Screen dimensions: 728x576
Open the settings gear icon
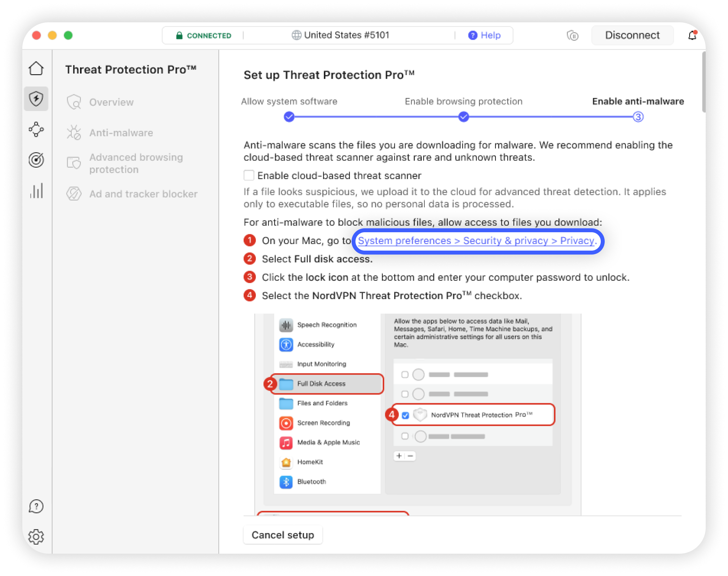(x=36, y=537)
